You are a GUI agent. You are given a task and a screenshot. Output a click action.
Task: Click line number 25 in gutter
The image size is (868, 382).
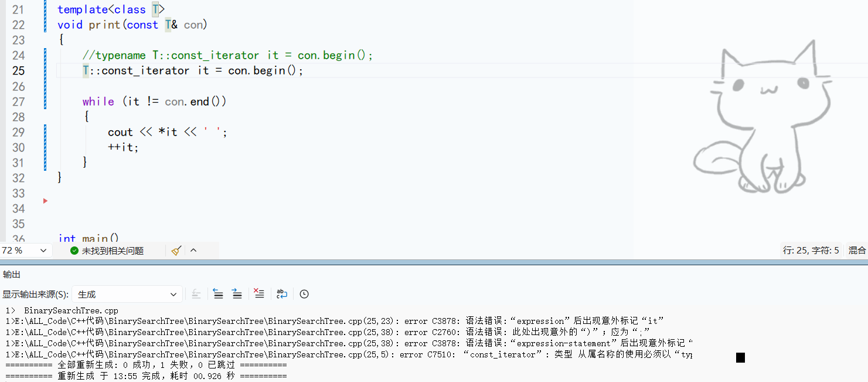coord(18,70)
